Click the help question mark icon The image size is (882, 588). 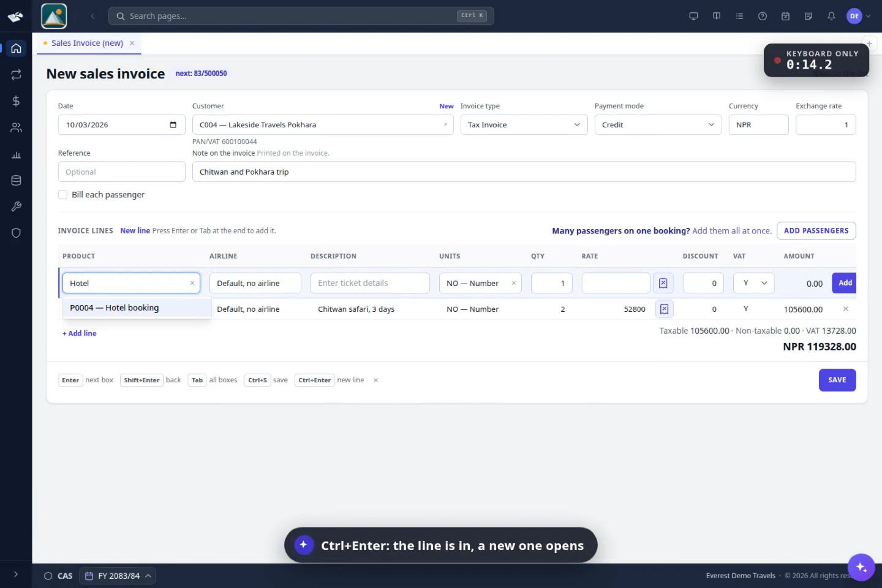pyautogui.click(x=763, y=16)
